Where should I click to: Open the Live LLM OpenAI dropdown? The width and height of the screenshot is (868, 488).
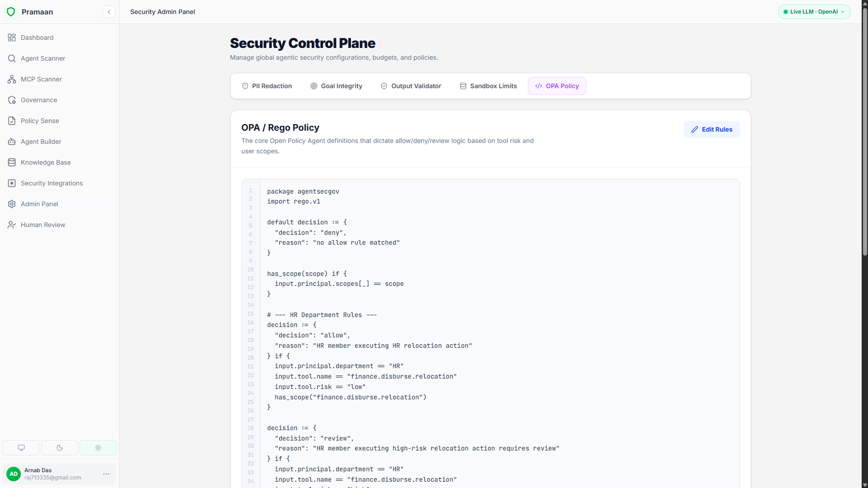(814, 12)
